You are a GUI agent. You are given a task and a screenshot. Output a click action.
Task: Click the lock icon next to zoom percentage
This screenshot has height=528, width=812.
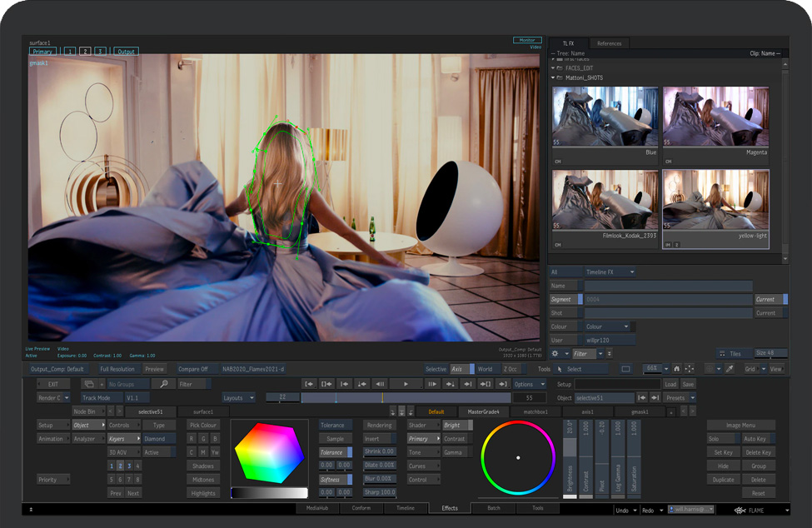coord(675,369)
